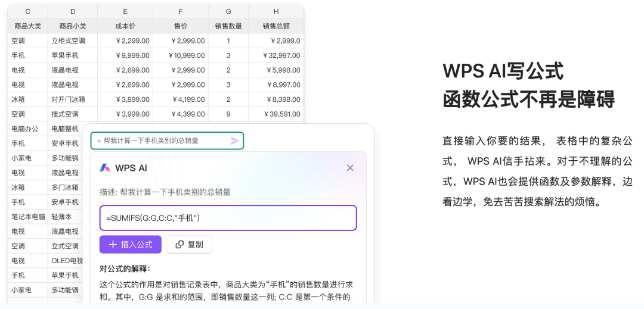644x309 pixels.
Task: Select column E header
Action: (125, 11)
